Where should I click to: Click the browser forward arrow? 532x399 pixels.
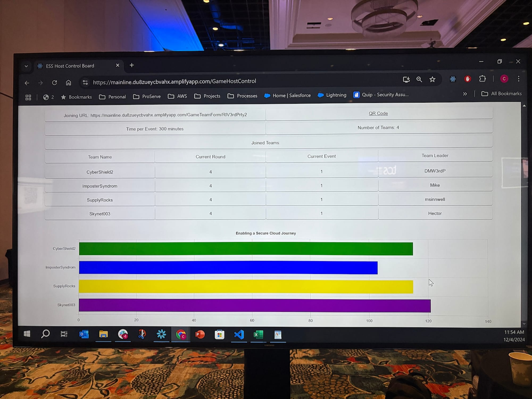point(40,83)
